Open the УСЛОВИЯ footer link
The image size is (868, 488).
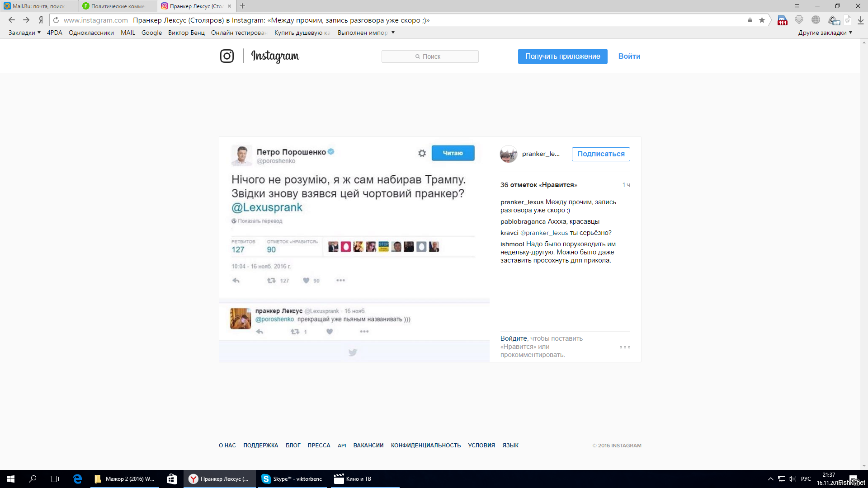click(481, 446)
